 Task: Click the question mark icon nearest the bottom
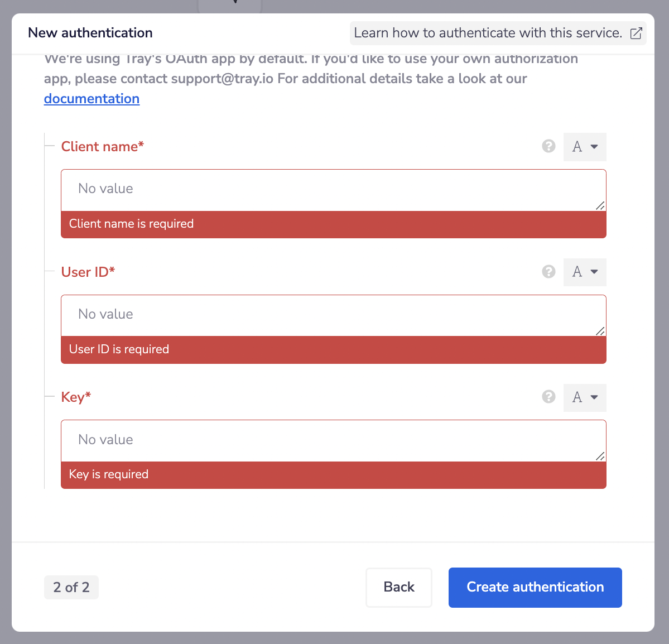548,397
